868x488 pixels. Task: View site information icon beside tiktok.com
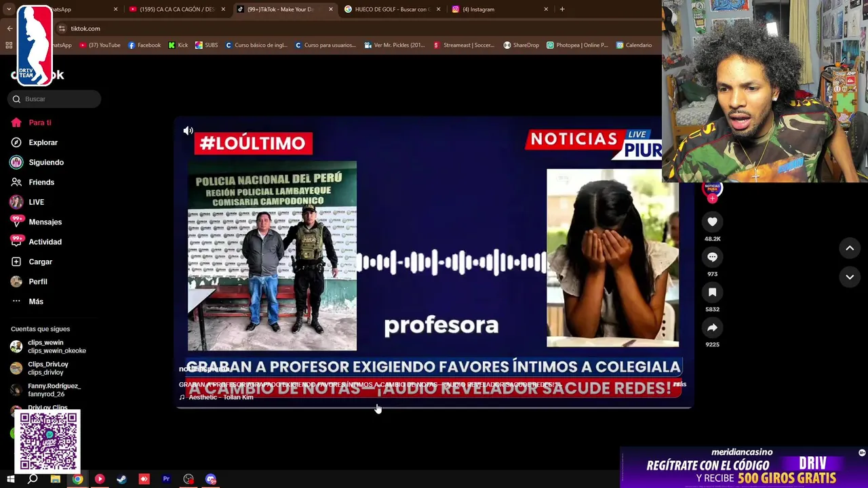(62, 28)
